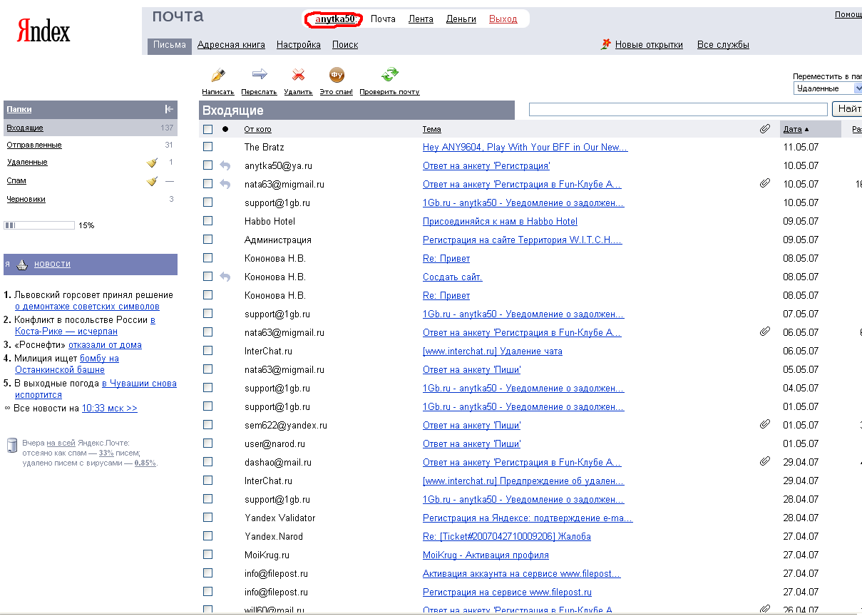Click the Проверить почту refresh icon
Viewport: 862px width, 616px height.
coord(389,74)
